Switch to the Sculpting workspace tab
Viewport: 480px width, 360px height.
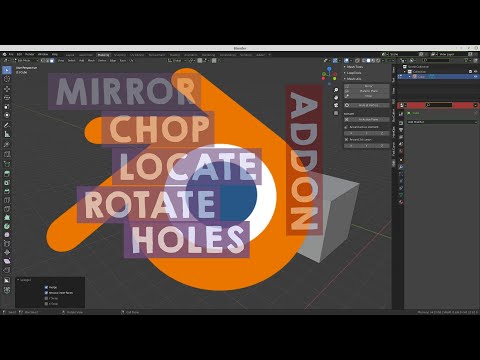[120, 55]
